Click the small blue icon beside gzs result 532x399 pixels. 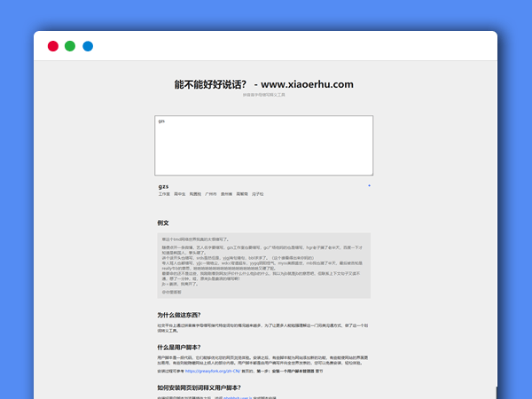[x=369, y=185]
